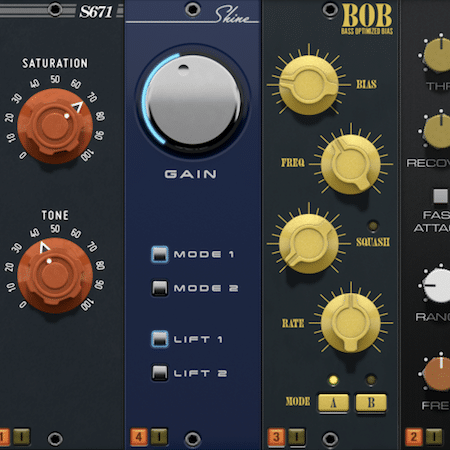
Task: Click the BOB Bias knob
Action: point(309,85)
